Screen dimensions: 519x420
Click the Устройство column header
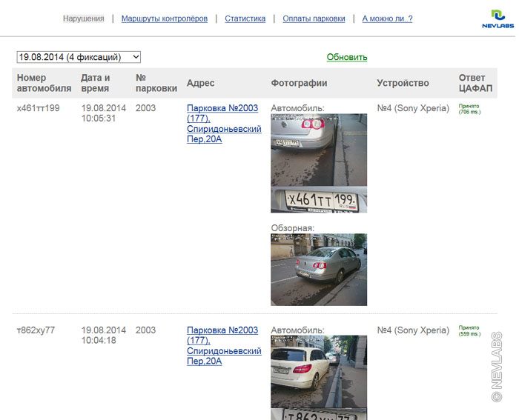click(403, 83)
